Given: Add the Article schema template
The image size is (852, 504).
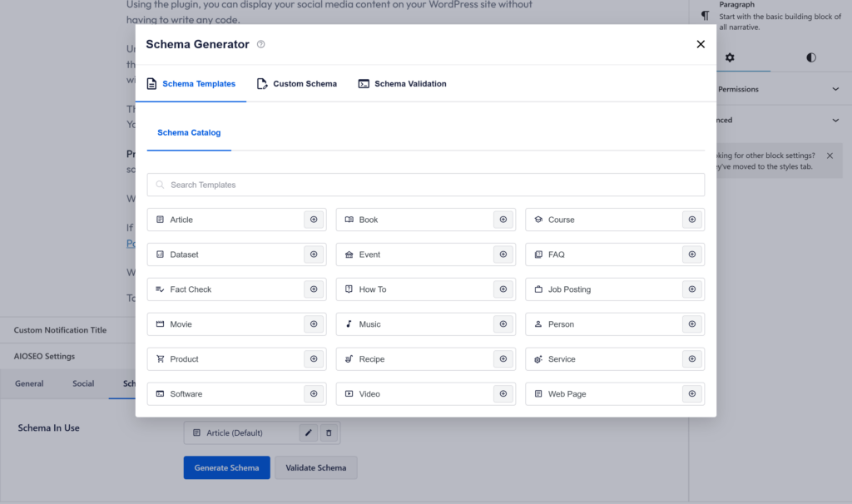Looking at the screenshot, I should pos(314,220).
